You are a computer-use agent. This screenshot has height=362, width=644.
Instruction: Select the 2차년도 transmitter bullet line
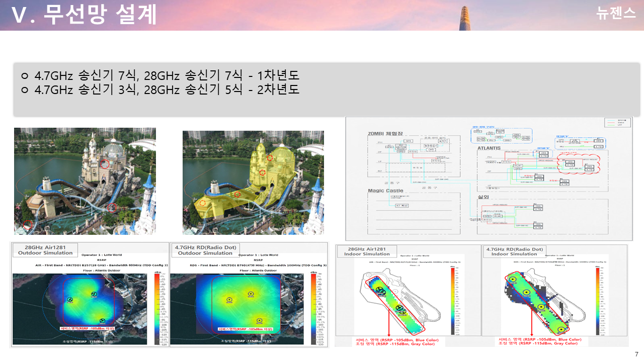pos(166,90)
